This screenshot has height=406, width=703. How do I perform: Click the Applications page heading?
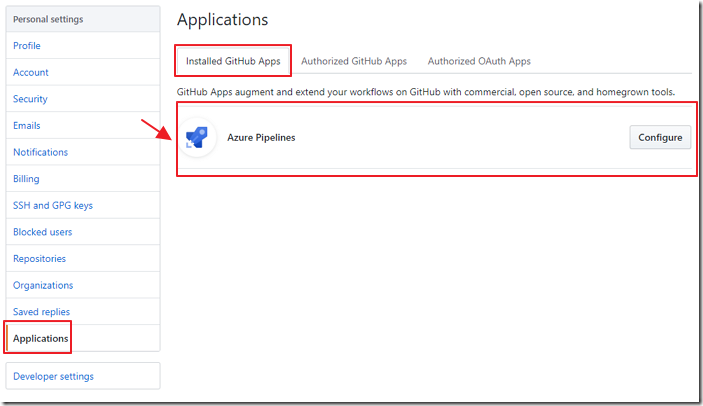(222, 20)
